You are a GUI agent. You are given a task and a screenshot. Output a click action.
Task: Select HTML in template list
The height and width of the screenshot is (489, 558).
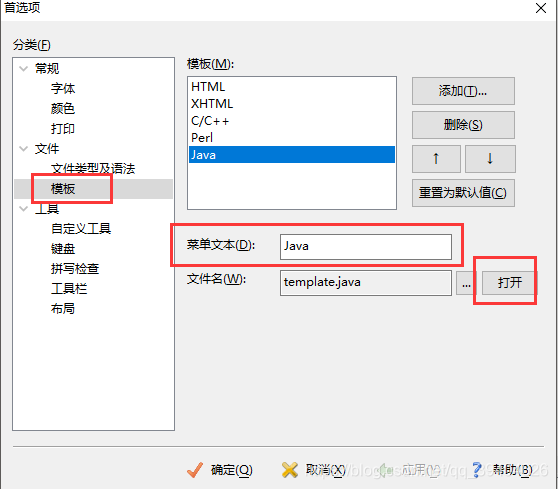292,86
